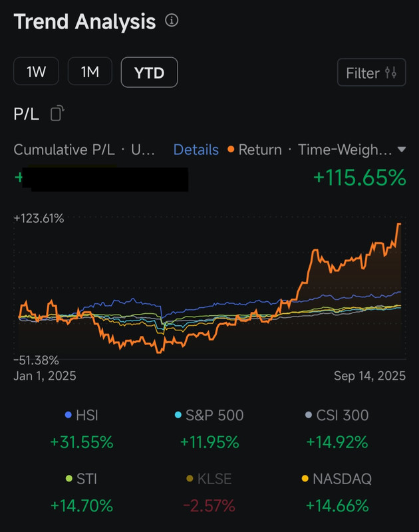The width and height of the screenshot is (419, 532).
Task: Tap CSI 300 +14.92% value
Action: tap(337, 442)
